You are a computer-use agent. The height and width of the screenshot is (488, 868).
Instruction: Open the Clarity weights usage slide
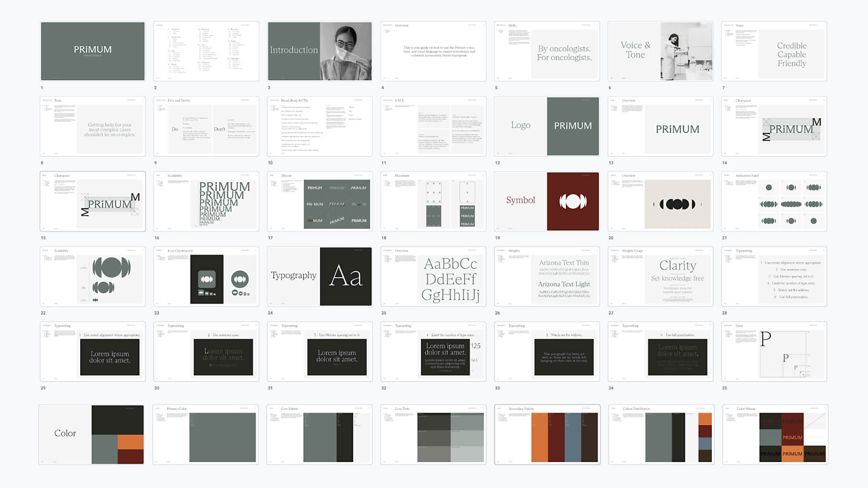661,276
